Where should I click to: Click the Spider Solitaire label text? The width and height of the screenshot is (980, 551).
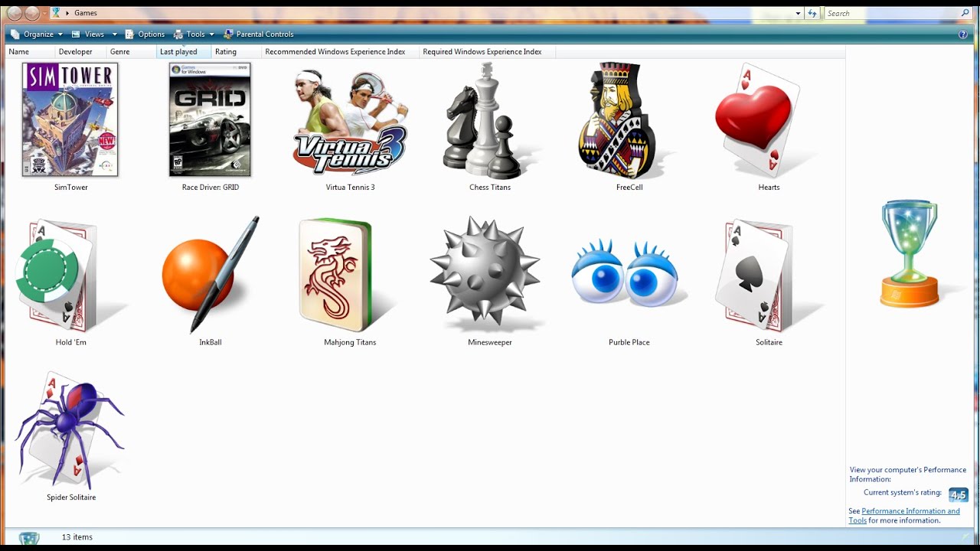[x=71, y=497]
